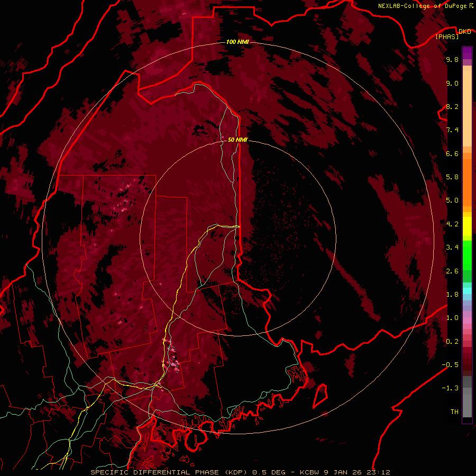Click the 9 JAN 26 date in caption
The image size is (476, 476).
click(x=344, y=472)
